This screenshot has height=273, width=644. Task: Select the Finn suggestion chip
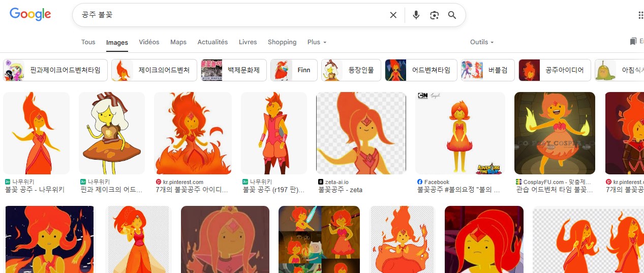point(294,70)
